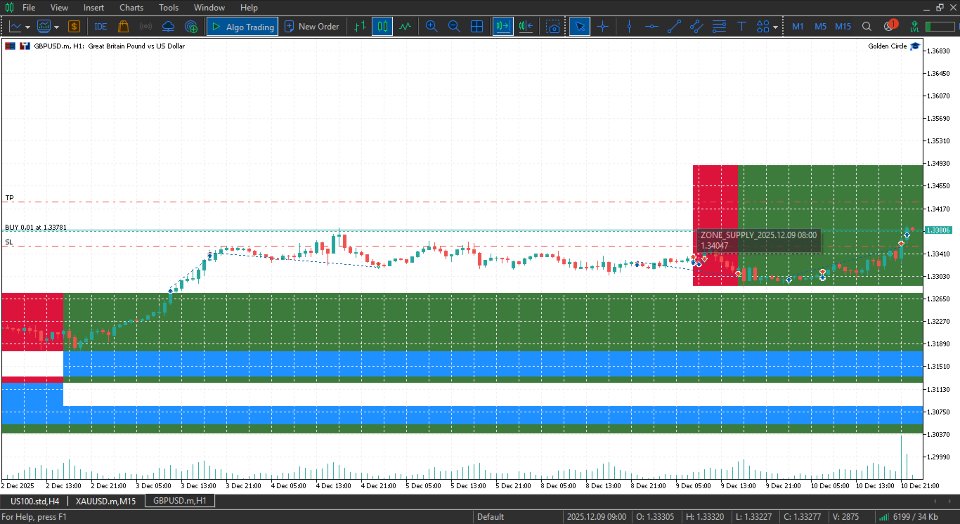
Task: Open the Tools menu
Action: 168,7
